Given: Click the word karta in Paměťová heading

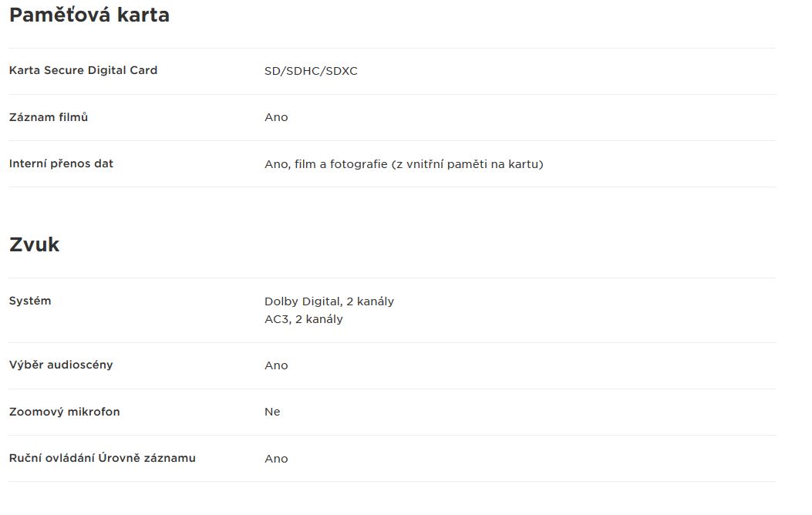Looking at the screenshot, I should 143,15.
